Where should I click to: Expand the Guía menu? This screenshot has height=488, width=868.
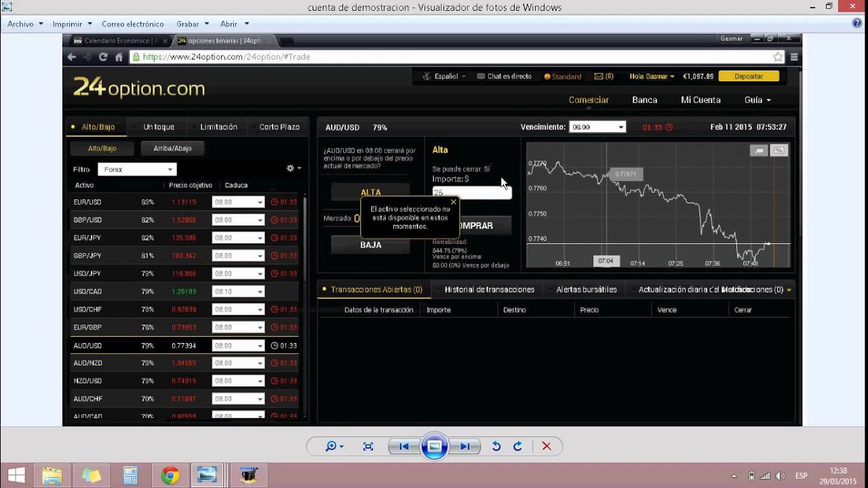coord(757,100)
